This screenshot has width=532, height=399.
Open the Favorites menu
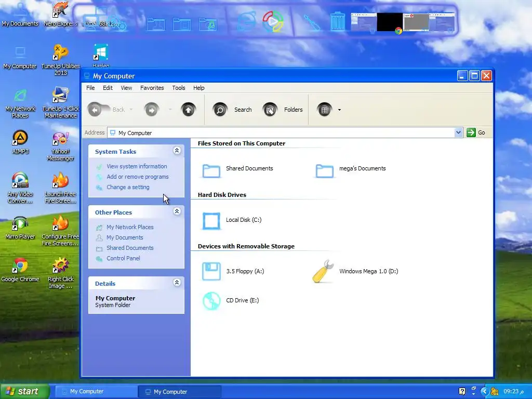[152, 88]
